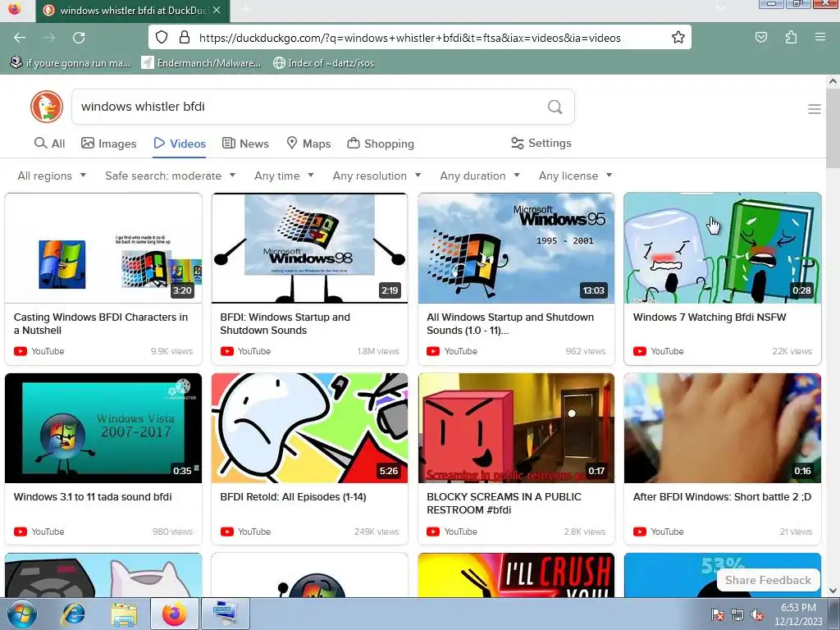Switch to the Maps tab
This screenshot has height=630, width=840.
pyautogui.click(x=308, y=144)
